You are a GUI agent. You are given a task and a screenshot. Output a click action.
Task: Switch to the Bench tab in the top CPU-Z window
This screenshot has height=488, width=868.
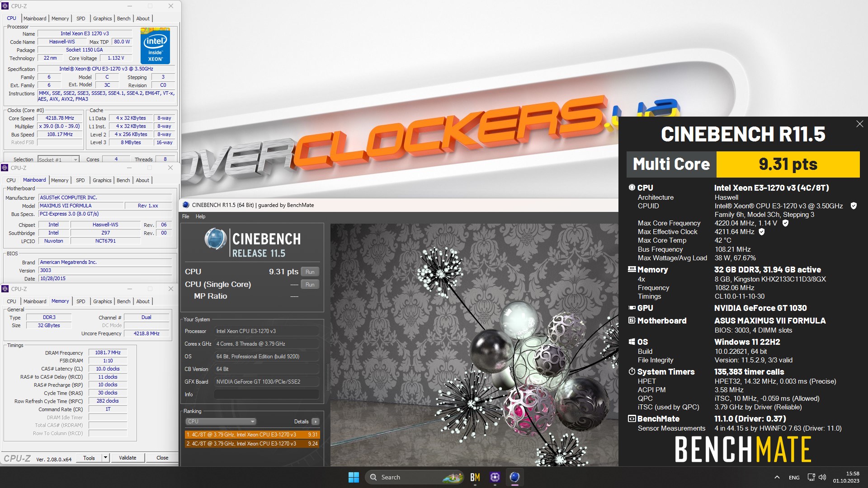pyautogui.click(x=123, y=19)
